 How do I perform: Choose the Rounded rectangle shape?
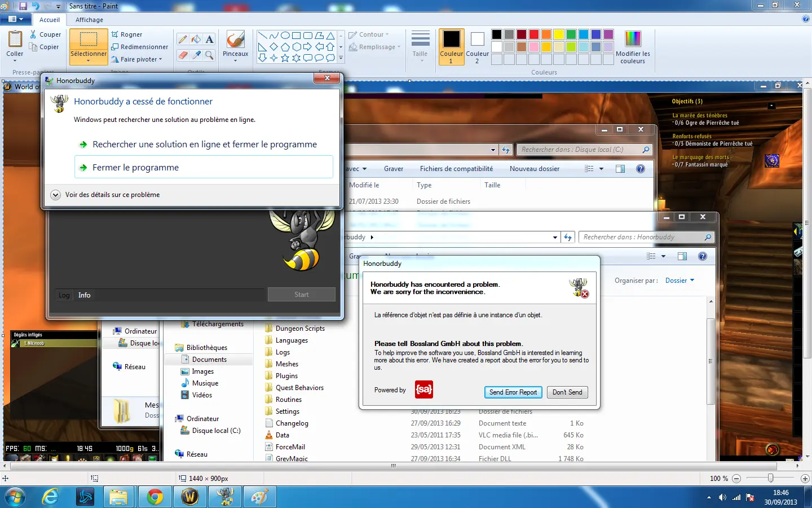click(308, 36)
